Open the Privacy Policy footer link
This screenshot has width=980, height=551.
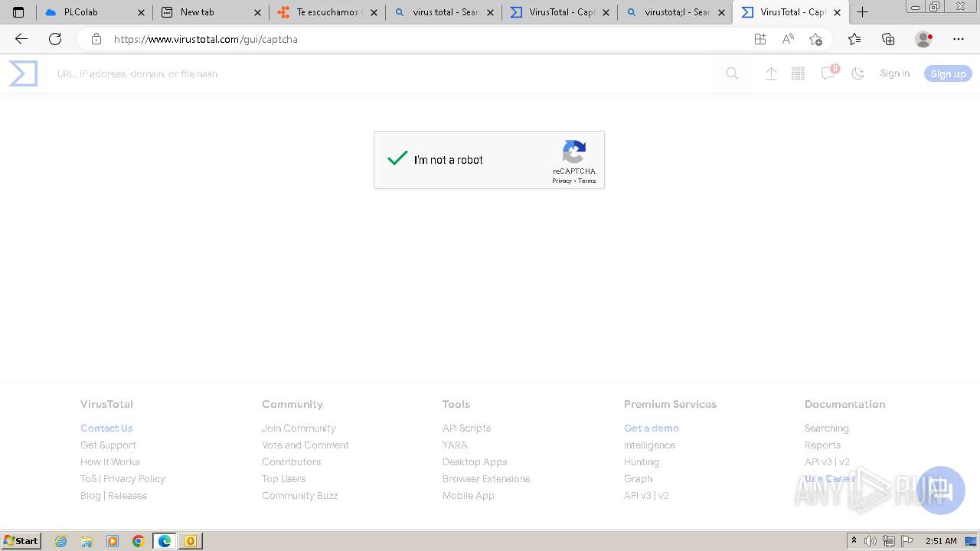point(135,478)
